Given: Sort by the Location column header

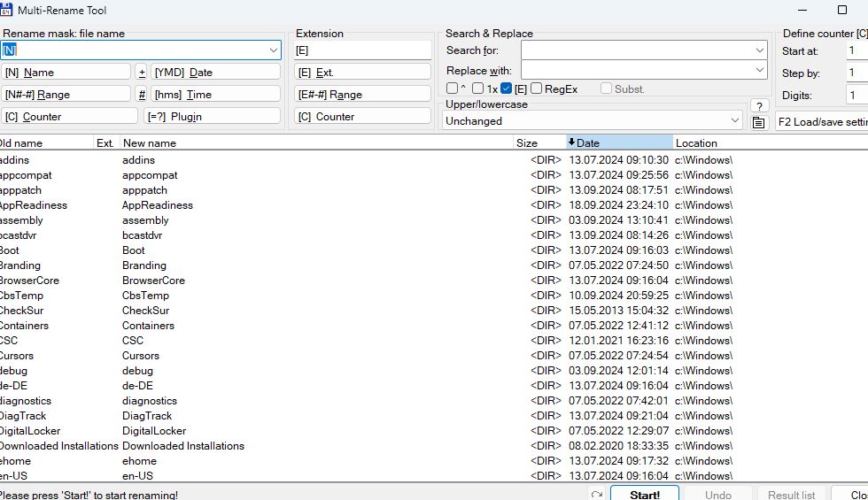Looking at the screenshot, I should [x=770, y=142].
